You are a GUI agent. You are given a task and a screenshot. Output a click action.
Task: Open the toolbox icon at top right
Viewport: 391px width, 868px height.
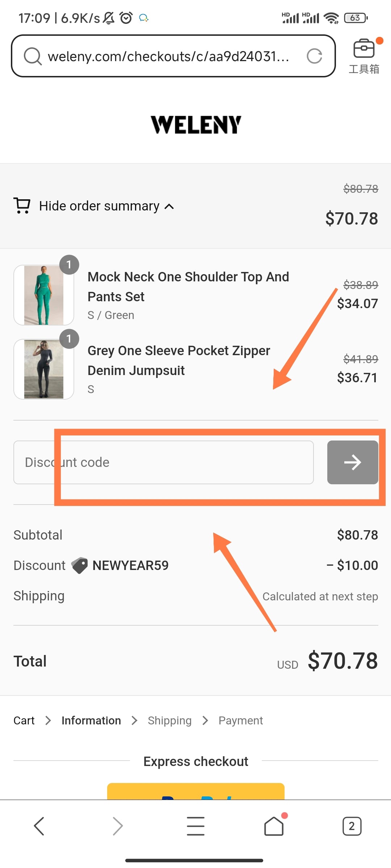click(363, 49)
